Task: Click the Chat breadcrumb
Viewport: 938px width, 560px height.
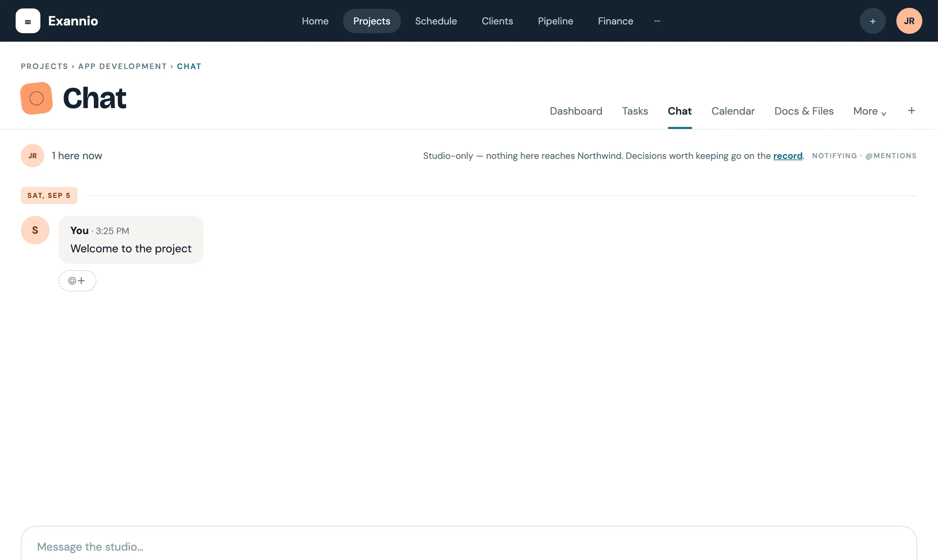Action: 189,66
